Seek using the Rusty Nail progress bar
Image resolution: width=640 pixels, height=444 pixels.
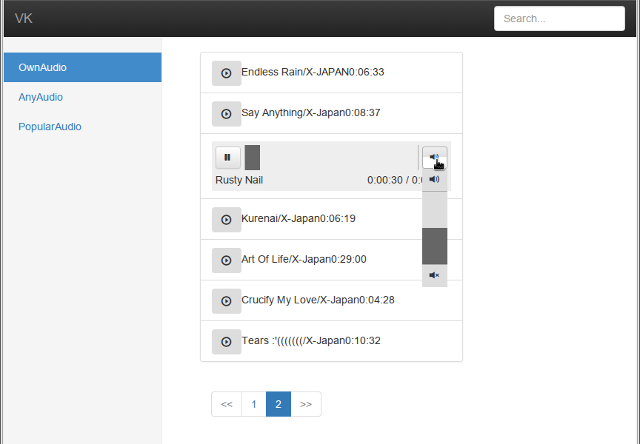(331, 157)
